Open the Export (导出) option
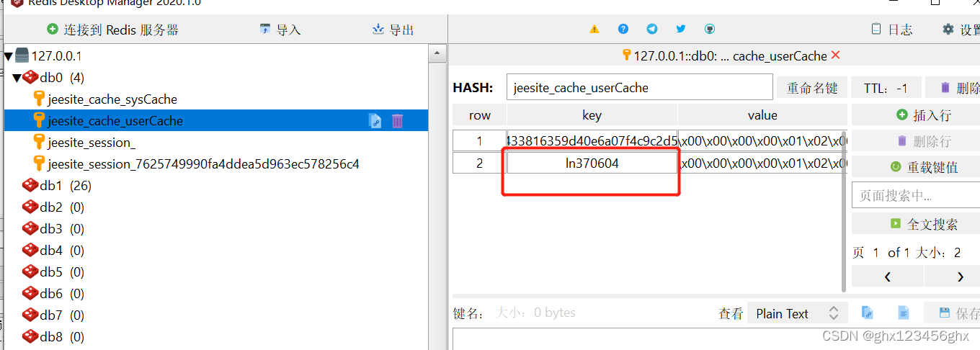This screenshot has width=980, height=350. (x=393, y=30)
